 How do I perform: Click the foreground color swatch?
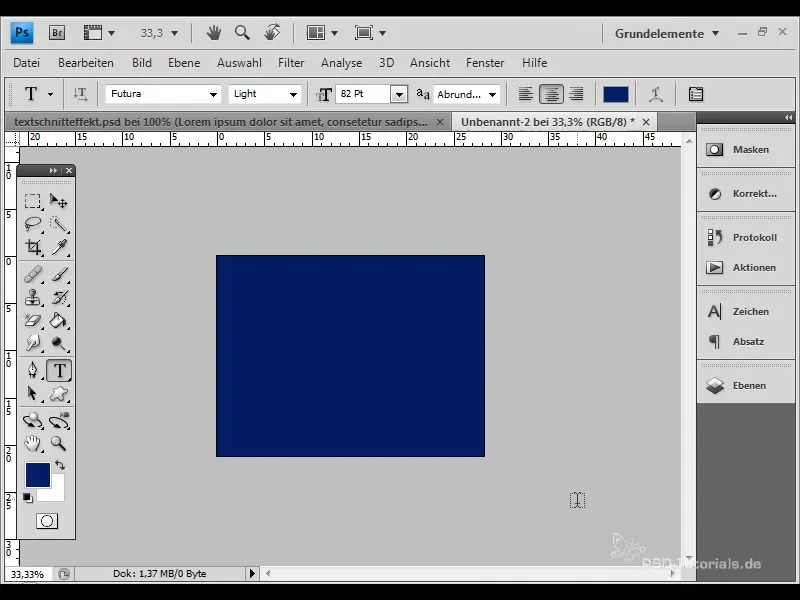pos(38,474)
